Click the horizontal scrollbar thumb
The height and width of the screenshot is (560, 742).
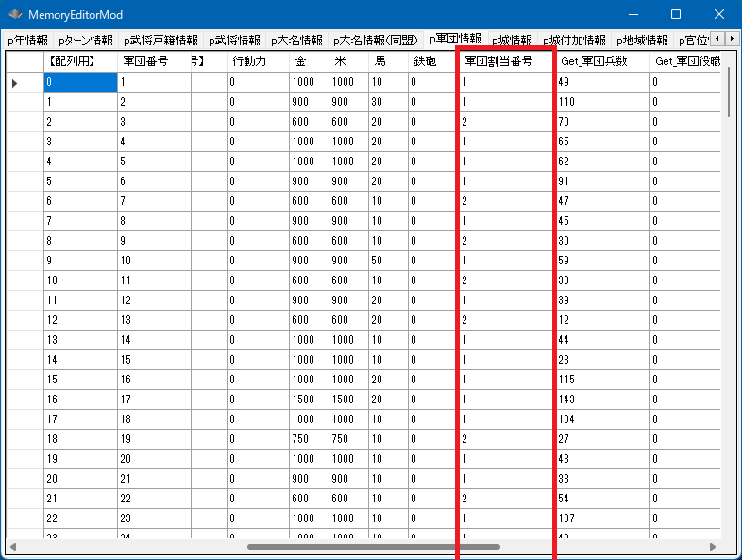point(373,546)
